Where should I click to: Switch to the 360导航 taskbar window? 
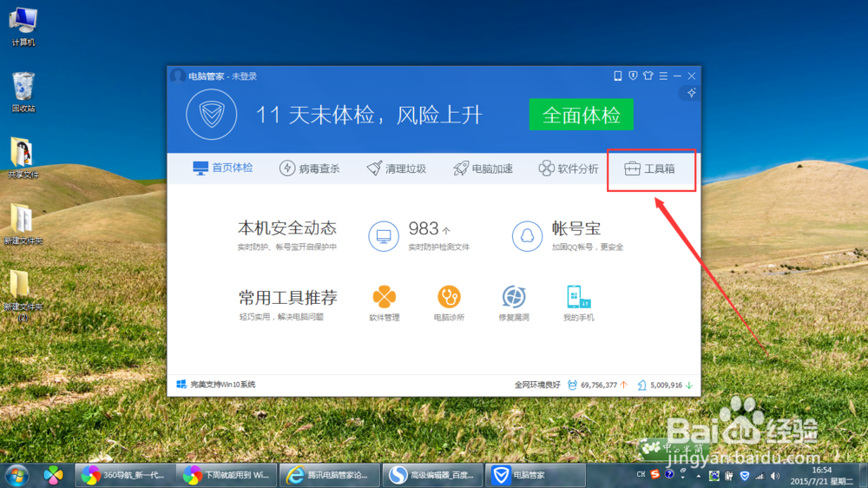pos(124,475)
